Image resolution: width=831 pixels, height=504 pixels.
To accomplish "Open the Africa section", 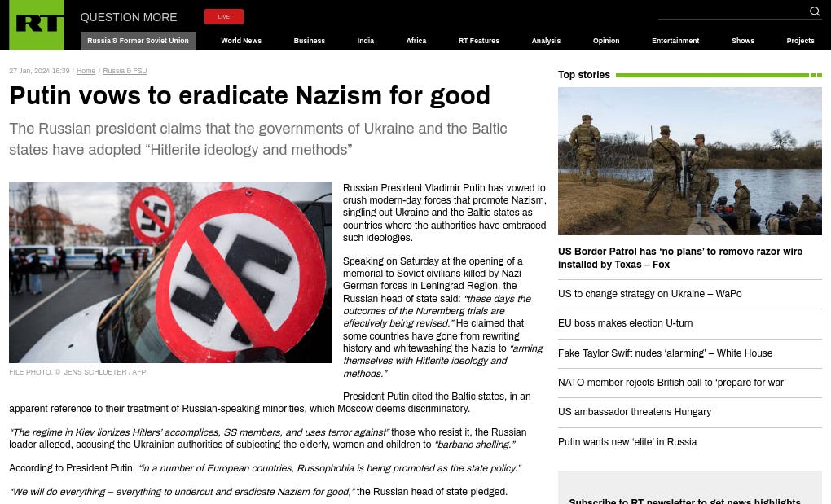I will coord(416,41).
